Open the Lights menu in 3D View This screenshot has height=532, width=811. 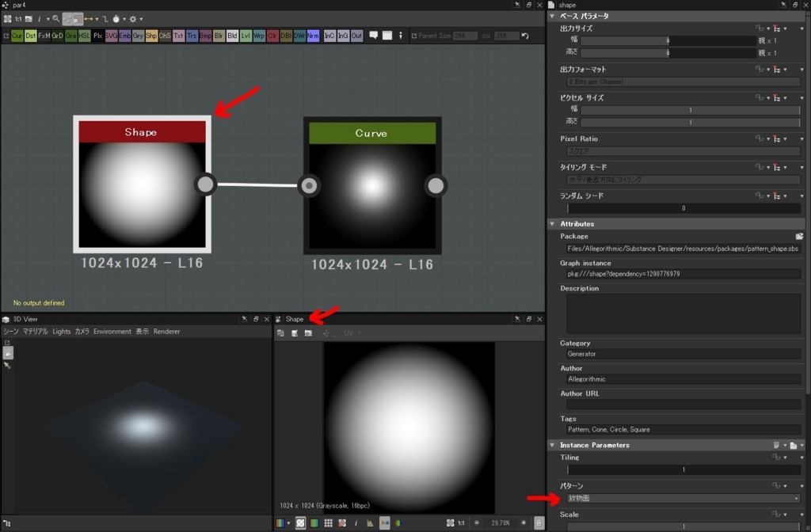62,332
